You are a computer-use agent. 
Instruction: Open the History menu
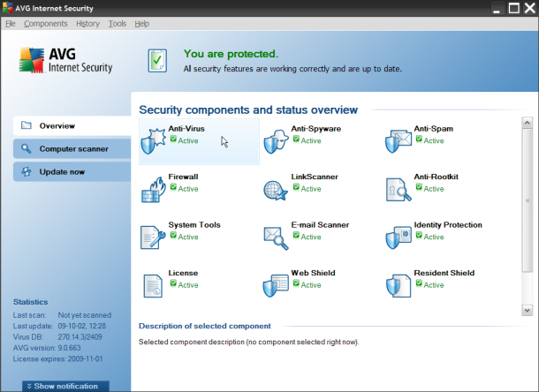[x=87, y=24]
